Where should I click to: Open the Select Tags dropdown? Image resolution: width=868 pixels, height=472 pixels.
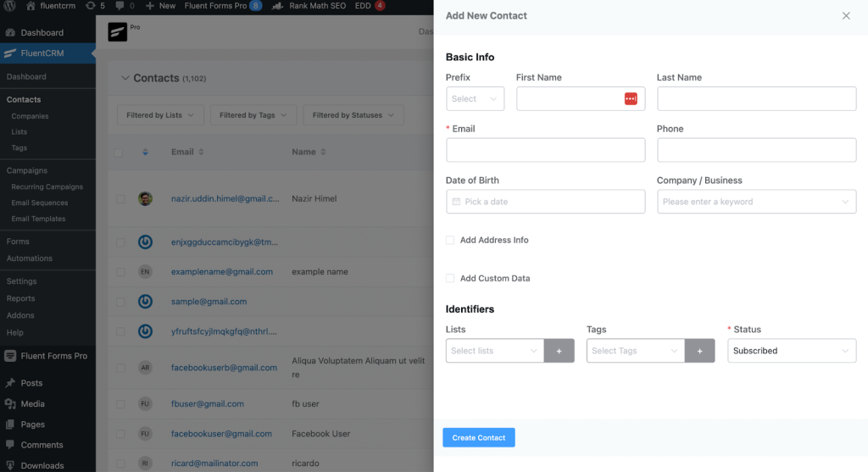[636, 351]
